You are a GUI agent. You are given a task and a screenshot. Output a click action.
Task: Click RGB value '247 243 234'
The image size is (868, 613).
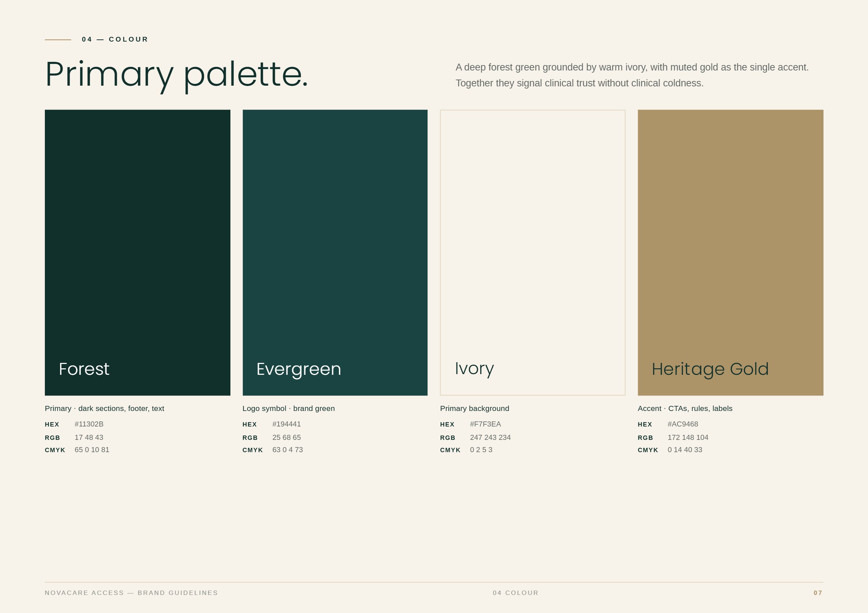click(x=490, y=437)
